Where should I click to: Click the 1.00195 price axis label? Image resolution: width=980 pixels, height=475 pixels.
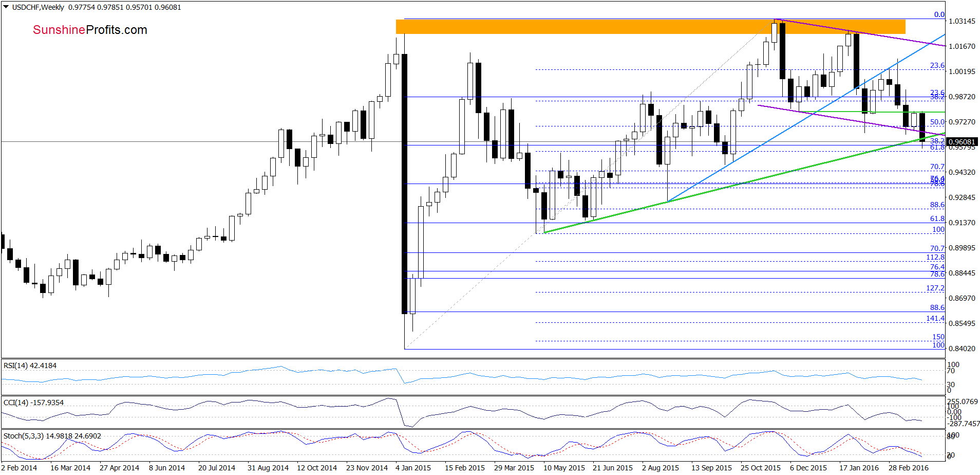click(x=962, y=71)
